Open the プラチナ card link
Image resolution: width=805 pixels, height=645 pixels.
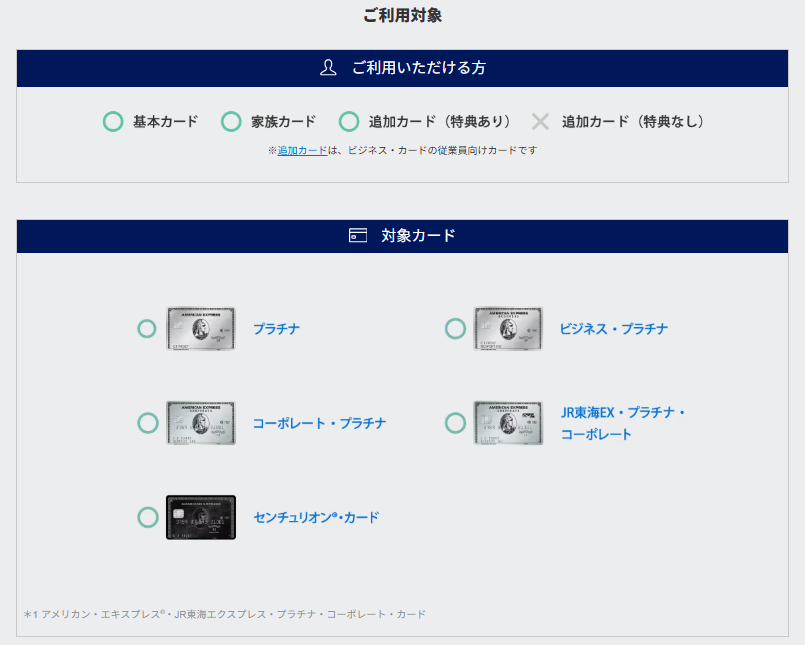276,329
